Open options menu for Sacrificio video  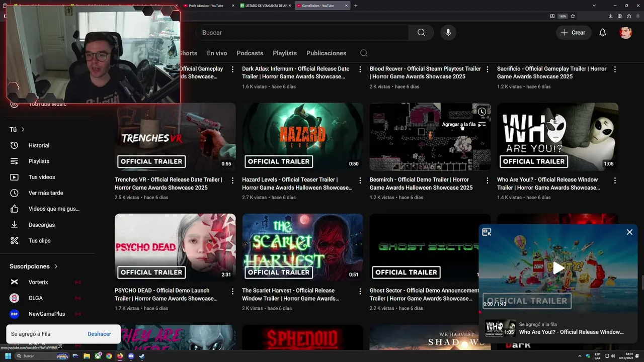click(615, 69)
